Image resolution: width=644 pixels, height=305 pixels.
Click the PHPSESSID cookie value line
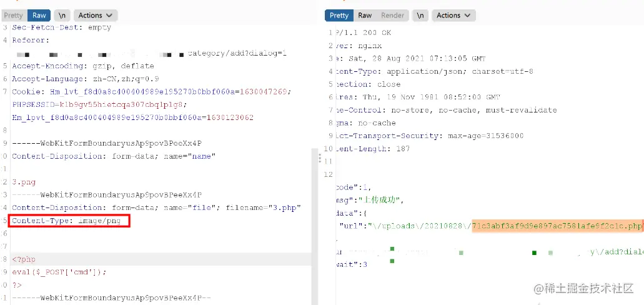click(99, 104)
